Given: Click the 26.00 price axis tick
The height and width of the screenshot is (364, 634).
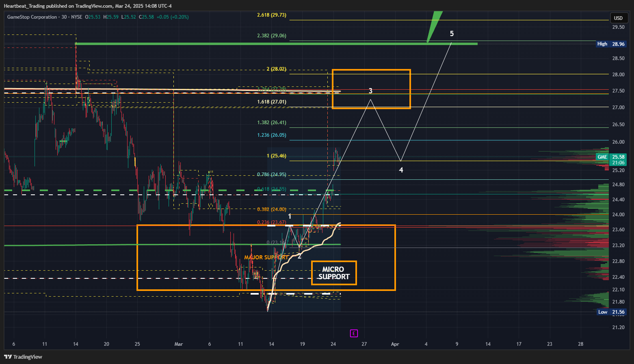Looking at the screenshot, I should tap(618, 142).
